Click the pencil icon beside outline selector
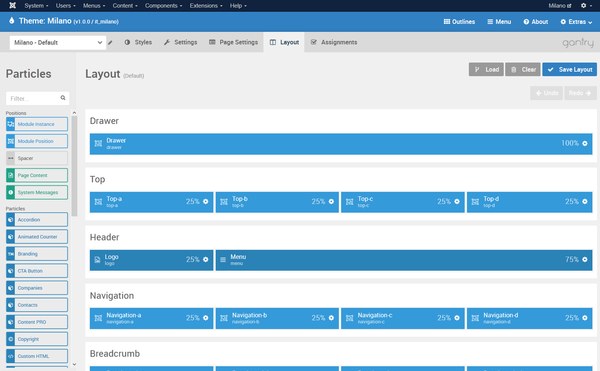The image size is (600, 371). click(110, 42)
